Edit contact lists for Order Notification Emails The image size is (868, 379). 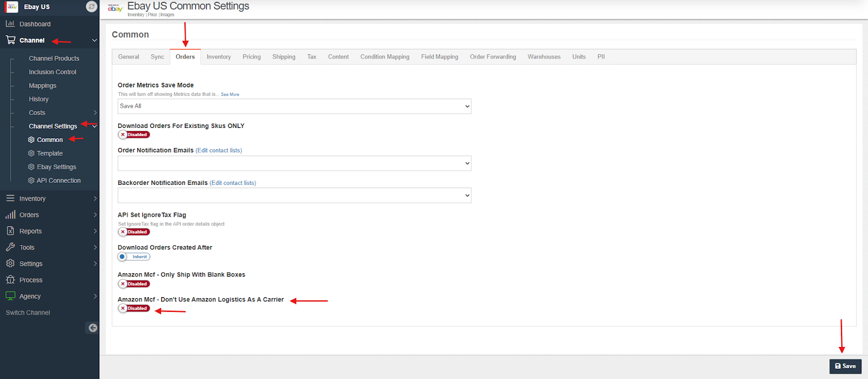219,151
